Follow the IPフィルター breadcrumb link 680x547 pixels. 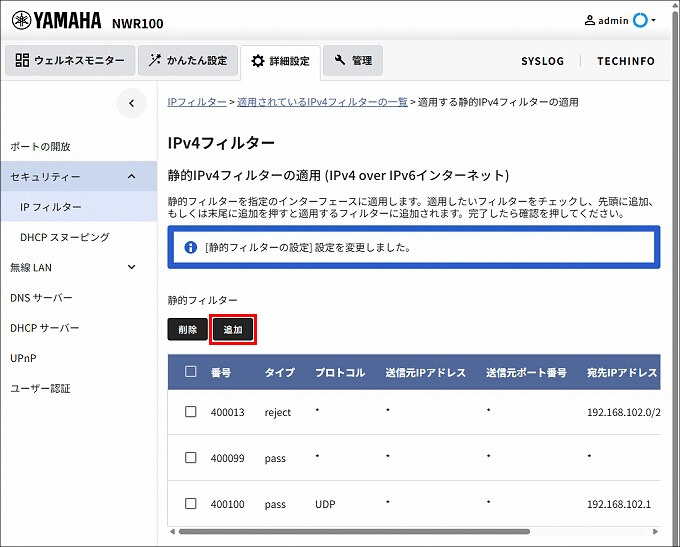point(197,102)
